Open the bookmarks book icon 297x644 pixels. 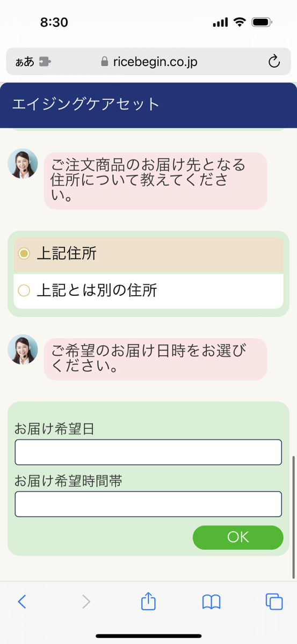212,602
